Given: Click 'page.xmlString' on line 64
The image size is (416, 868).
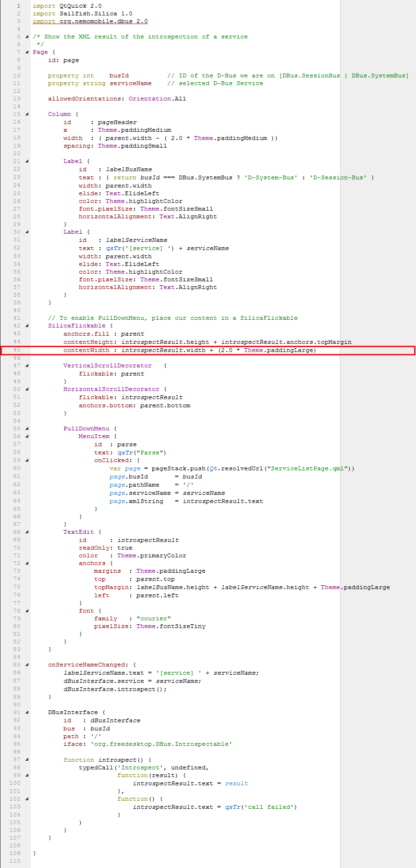Looking at the screenshot, I should 136,501.
